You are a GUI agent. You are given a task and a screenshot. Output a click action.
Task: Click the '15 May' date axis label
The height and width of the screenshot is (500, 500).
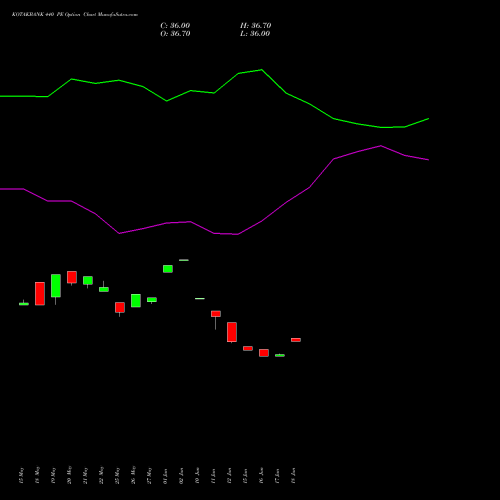point(21,475)
